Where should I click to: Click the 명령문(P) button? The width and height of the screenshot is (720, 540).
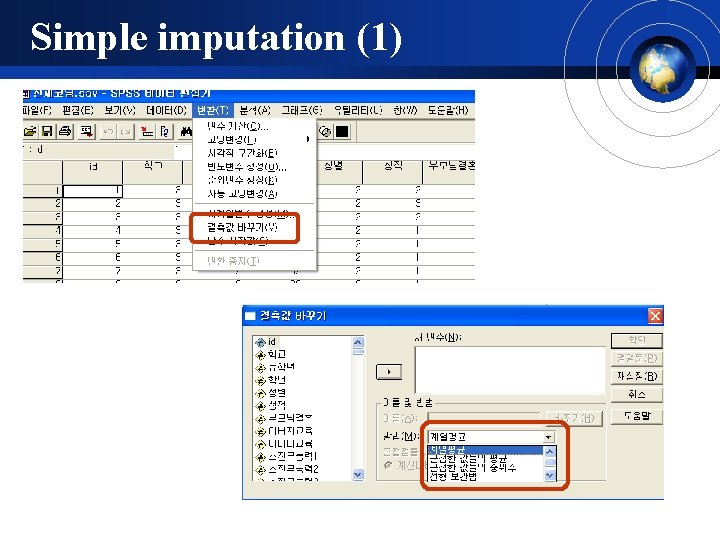[637, 358]
